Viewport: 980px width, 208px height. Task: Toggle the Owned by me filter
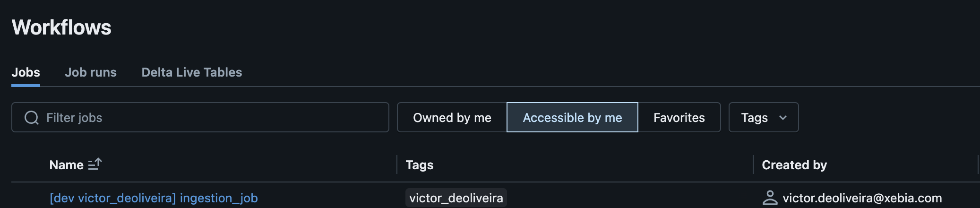(x=452, y=117)
